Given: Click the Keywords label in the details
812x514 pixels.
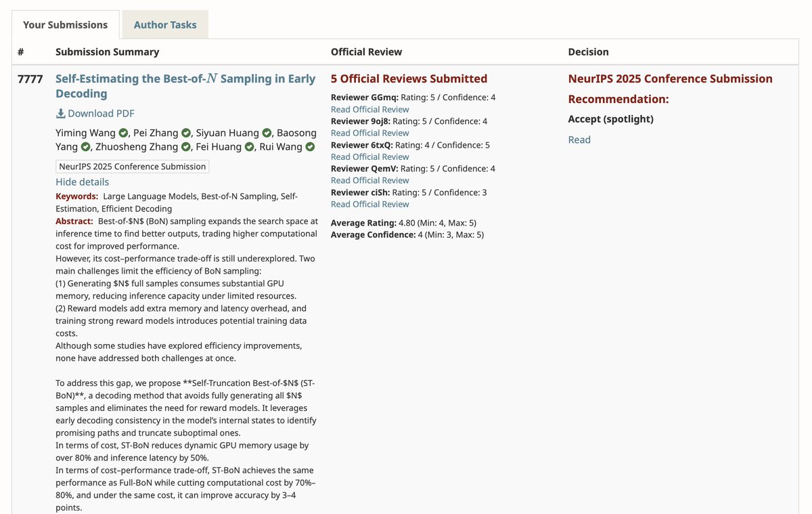Looking at the screenshot, I should 76,196.
